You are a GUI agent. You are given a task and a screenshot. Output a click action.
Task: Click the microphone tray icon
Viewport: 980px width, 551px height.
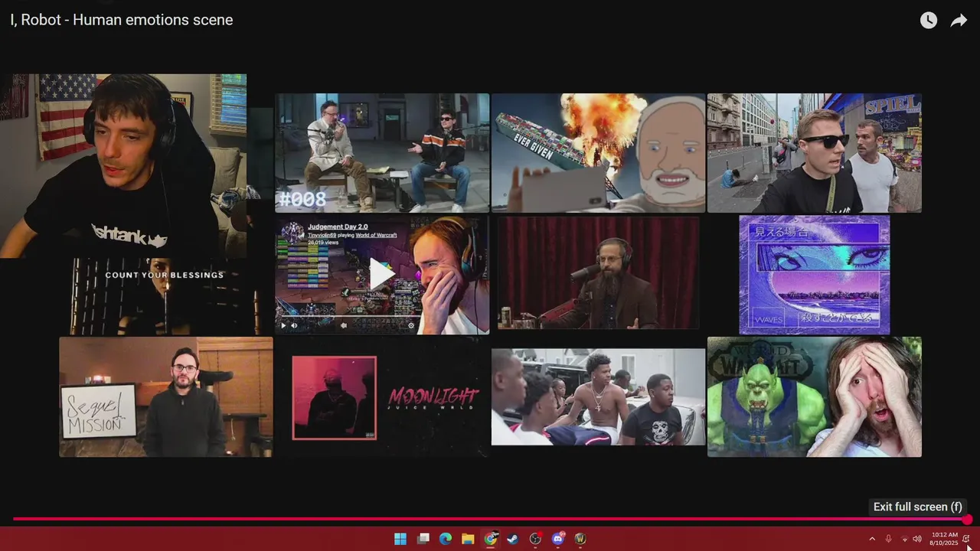[888, 539]
